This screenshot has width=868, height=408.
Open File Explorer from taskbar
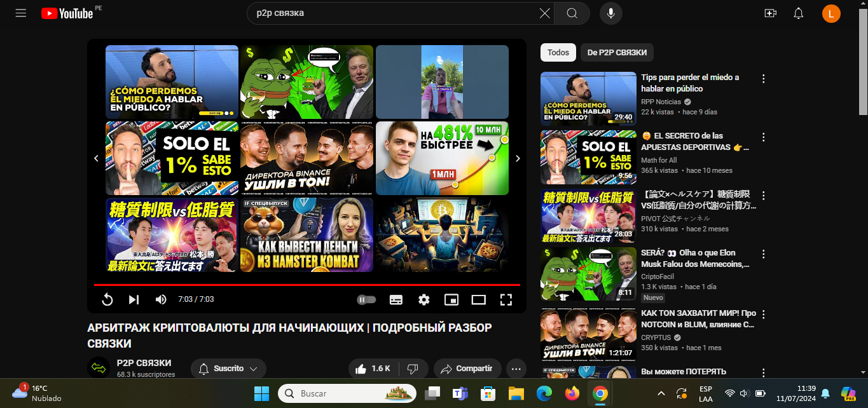[515, 393]
